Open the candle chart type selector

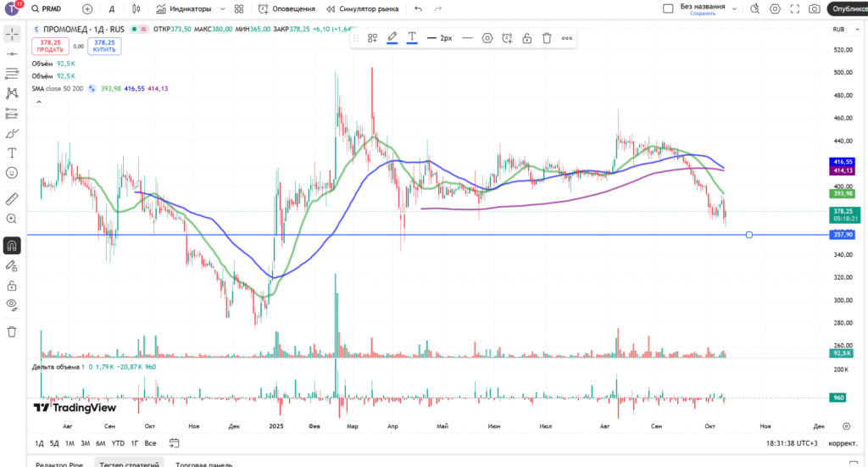point(136,8)
